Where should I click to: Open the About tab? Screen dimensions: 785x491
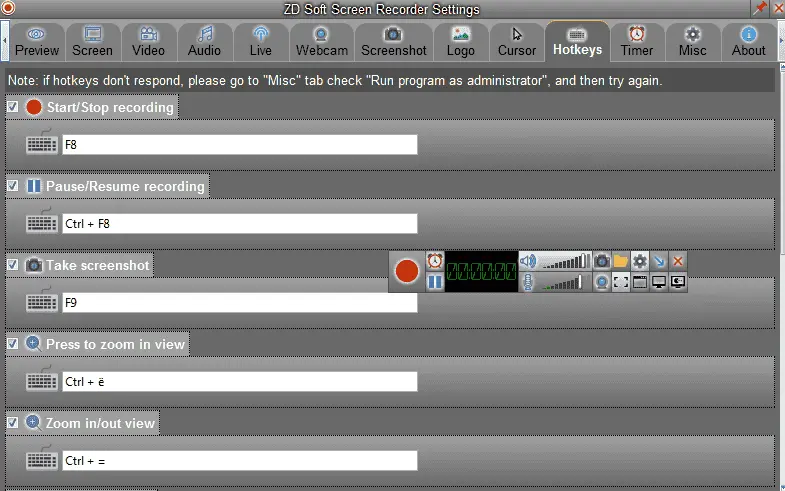point(748,42)
